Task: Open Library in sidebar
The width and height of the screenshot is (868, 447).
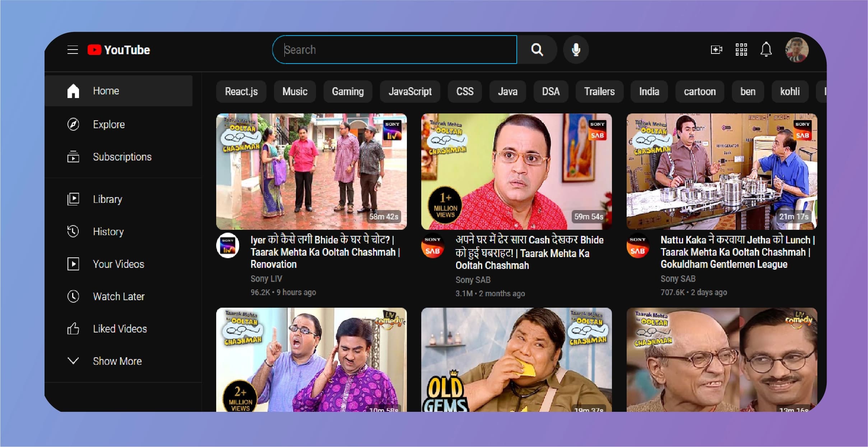Action: coord(119,199)
